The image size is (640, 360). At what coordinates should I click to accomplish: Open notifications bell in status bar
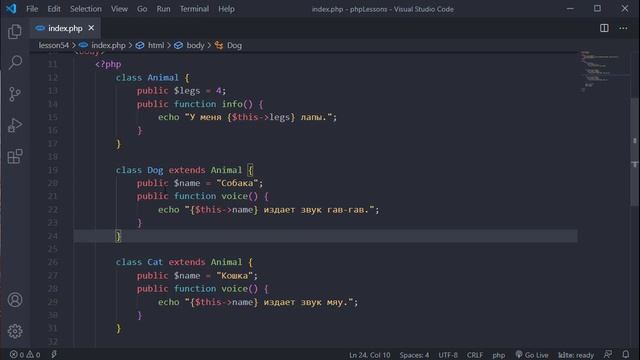626,355
